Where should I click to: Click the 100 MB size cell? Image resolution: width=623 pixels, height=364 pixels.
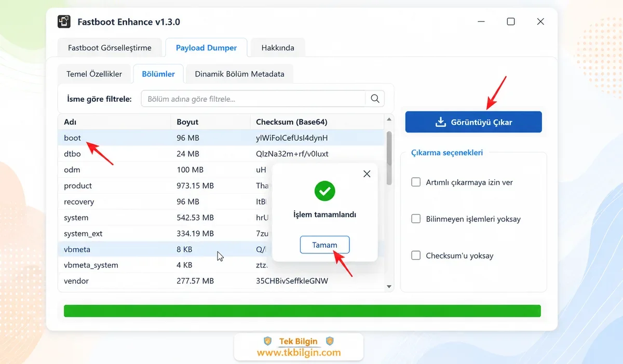pos(190,170)
